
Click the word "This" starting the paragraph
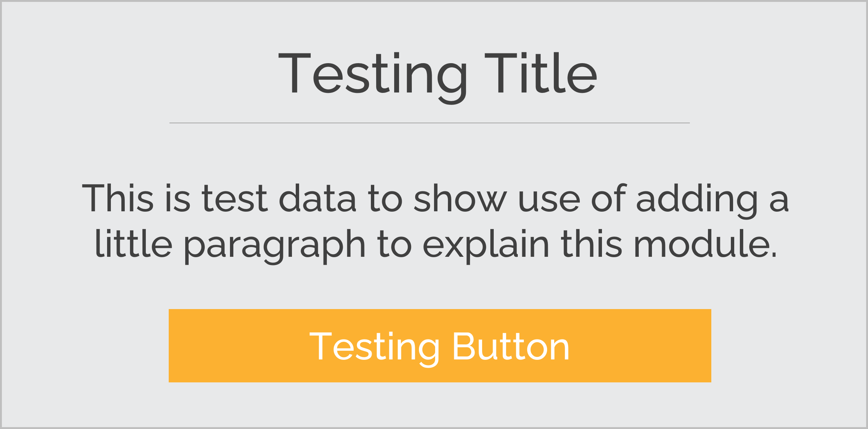click(118, 198)
